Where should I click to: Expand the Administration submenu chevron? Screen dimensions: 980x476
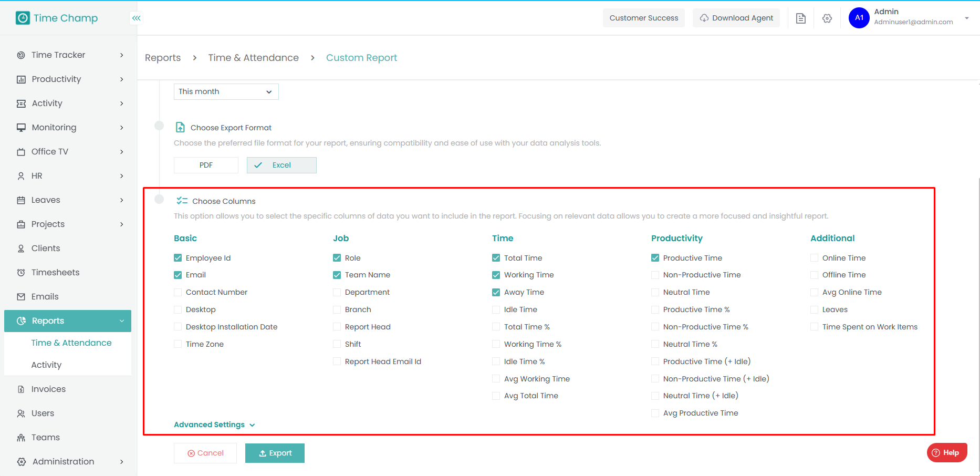tap(122, 462)
